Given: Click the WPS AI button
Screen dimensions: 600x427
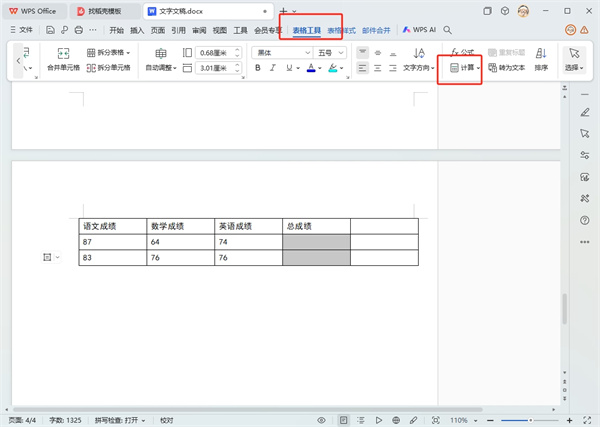Looking at the screenshot, I should click(x=419, y=29).
